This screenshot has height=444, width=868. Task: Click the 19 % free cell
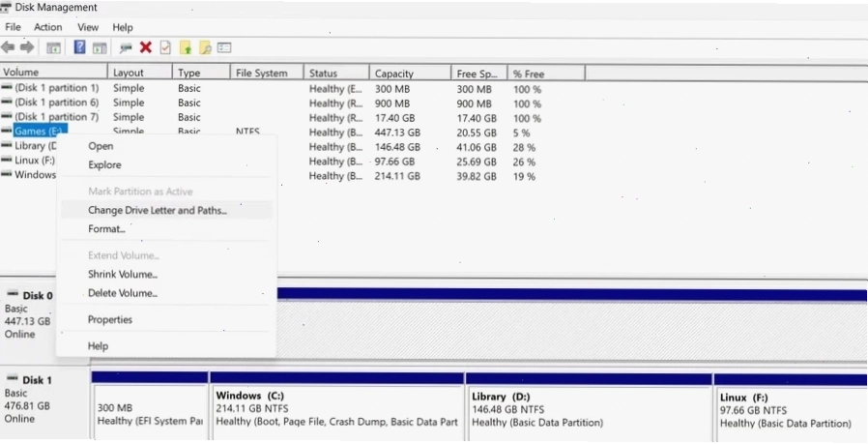524,176
